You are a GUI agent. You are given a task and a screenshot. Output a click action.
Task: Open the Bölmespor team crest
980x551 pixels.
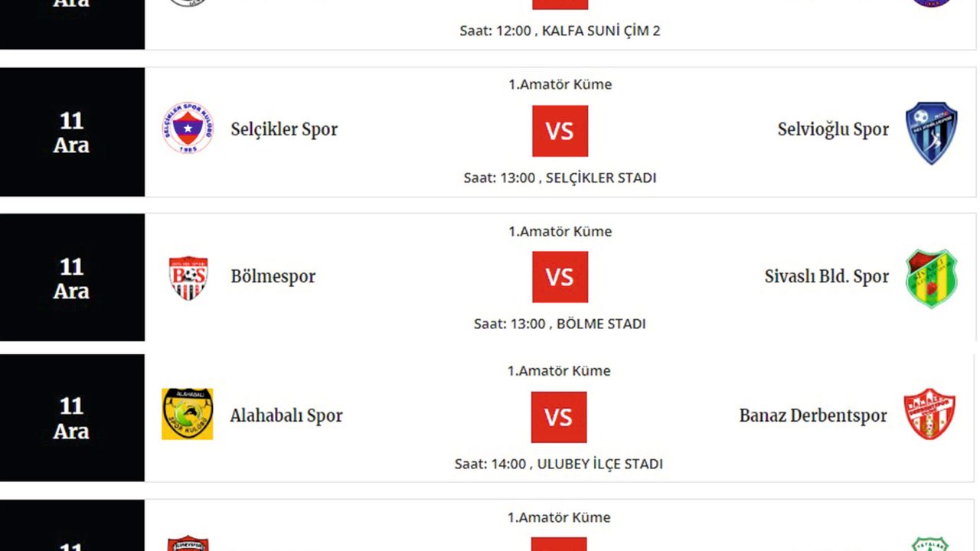(188, 277)
